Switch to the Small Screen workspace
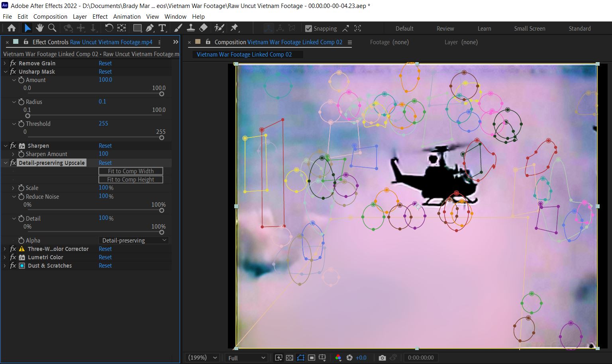The height and width of the screenshot is (364, 612). [530, 29]
